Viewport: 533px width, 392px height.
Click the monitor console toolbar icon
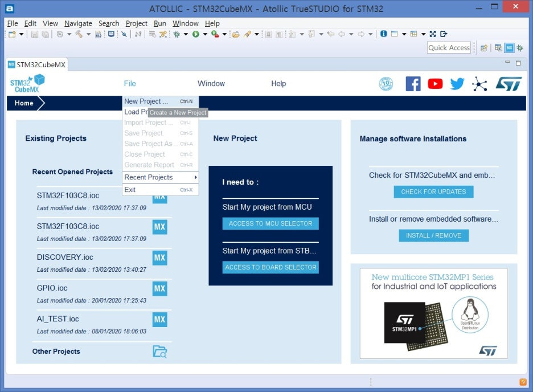111,34
